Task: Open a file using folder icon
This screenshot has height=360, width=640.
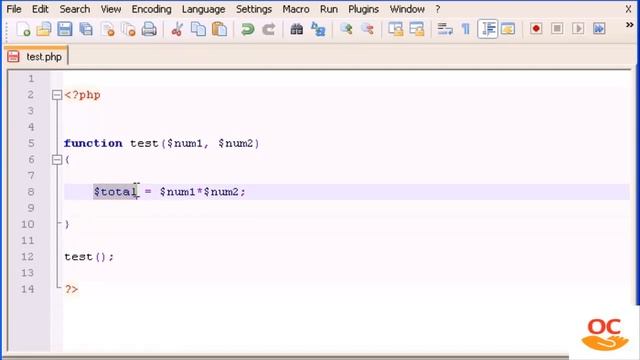Action: click(x=44, y=29)
